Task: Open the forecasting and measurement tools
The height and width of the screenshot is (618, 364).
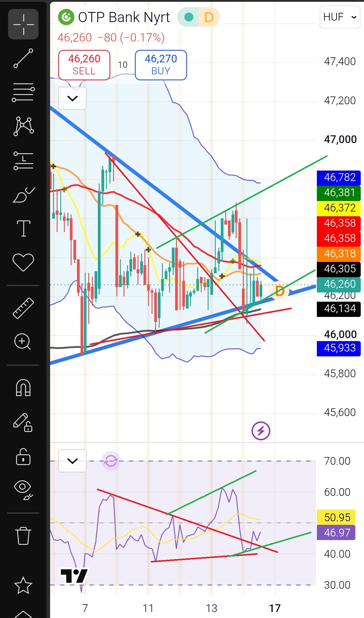Action: (23, 160)
